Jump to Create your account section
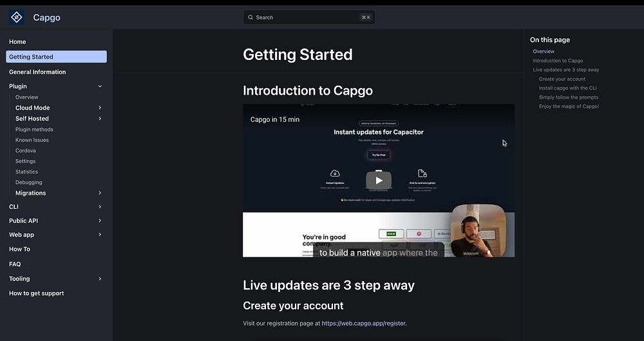This screenshot has width=644, height=341. tap(562, 79)
